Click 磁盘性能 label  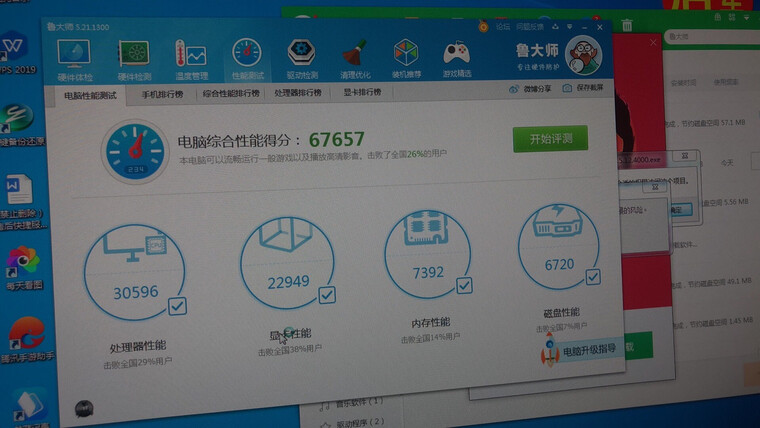point(561,313)
